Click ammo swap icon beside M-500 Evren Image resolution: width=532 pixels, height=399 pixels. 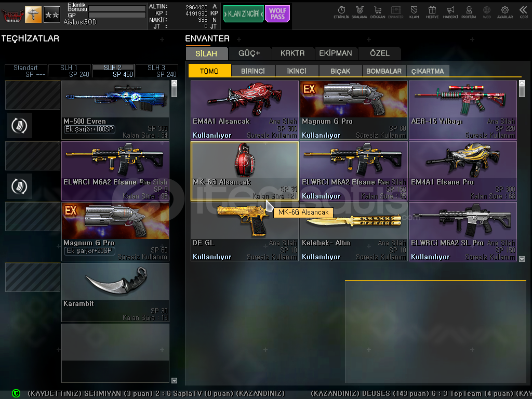point(19,126)
